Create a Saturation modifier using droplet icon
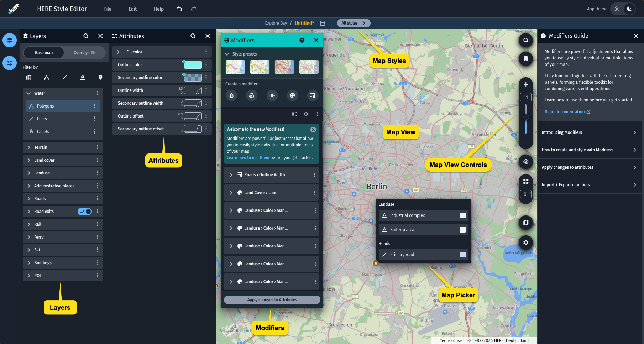 231,95
